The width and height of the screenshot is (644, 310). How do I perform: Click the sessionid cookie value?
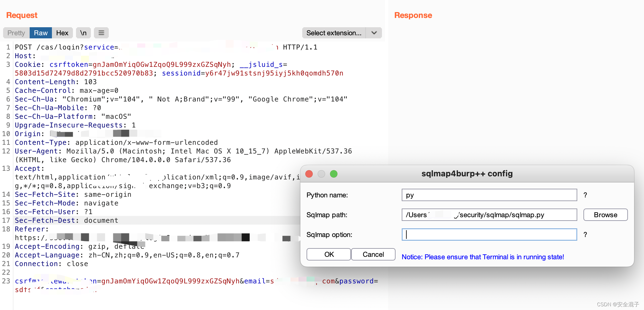coord(274,73)
